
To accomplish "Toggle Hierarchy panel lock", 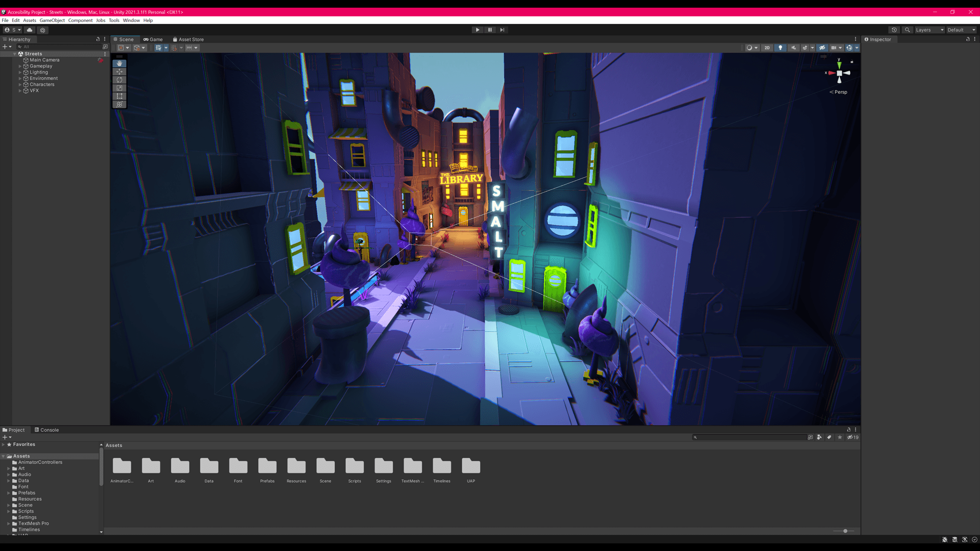I will pyautogui.click(x=98, y=39).
